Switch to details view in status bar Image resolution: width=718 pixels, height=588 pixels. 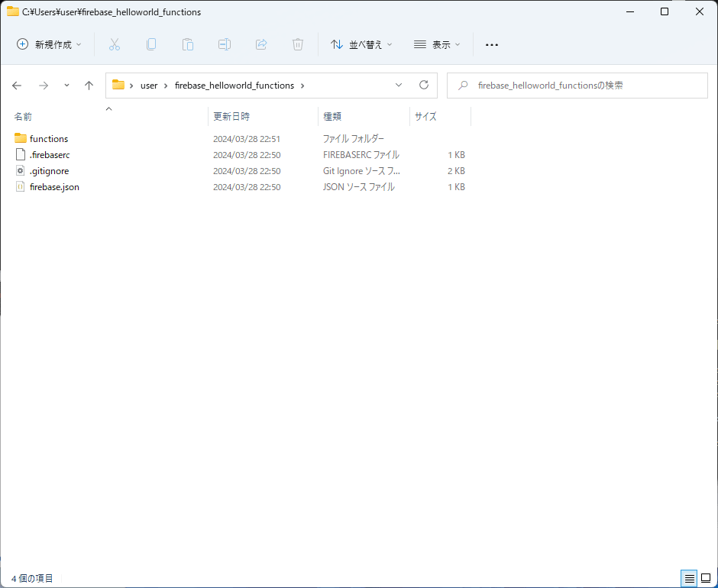click(690, 578)
